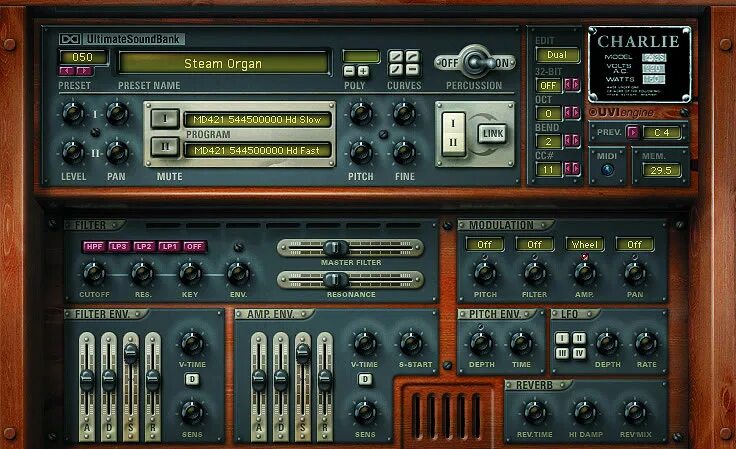Click the LFO RATE knob
The width and height of the screenshot is (736, 449).
coord(646,344)
